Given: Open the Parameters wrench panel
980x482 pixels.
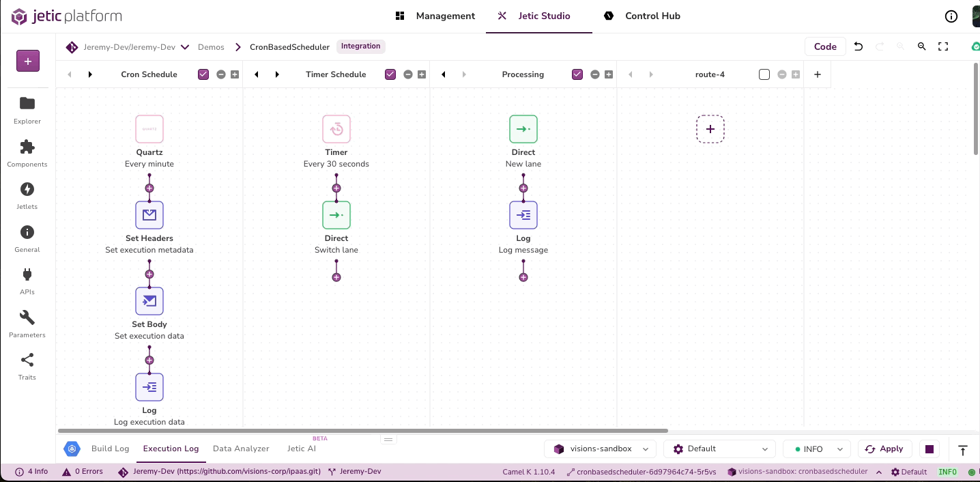Looking at the screenshot, I should click(x=27, y=324).
